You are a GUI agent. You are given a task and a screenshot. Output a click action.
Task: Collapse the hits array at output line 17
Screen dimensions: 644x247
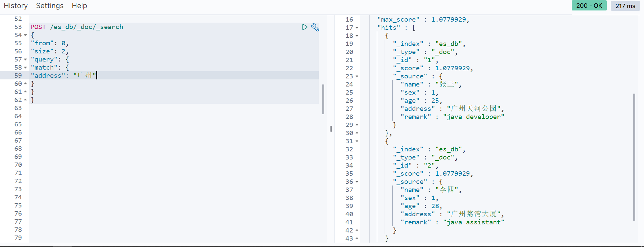coord(357,28)
